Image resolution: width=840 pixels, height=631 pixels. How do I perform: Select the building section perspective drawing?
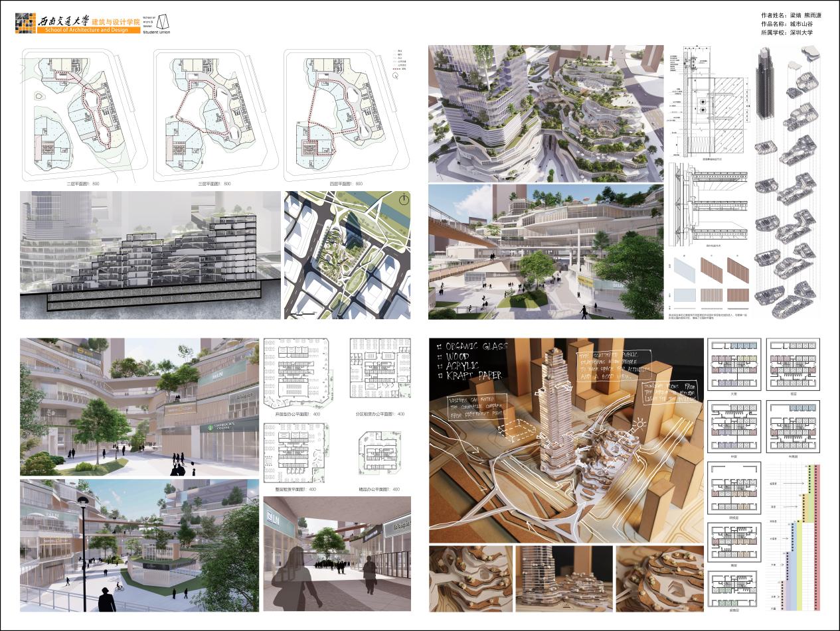(x=150, y=255)
